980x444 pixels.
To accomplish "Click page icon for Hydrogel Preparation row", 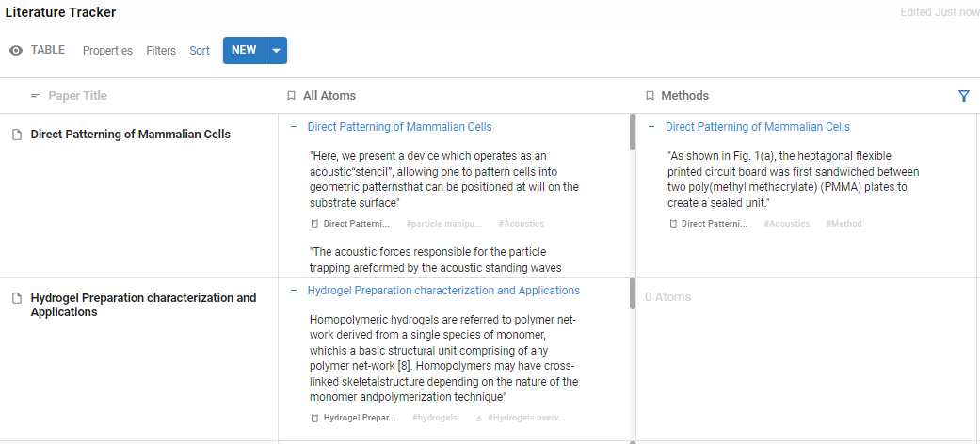I will [x=16, y=298].
